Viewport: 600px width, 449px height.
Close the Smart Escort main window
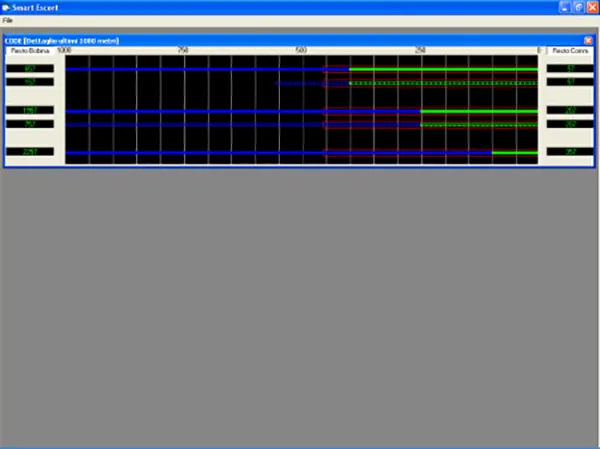point(592,7)
